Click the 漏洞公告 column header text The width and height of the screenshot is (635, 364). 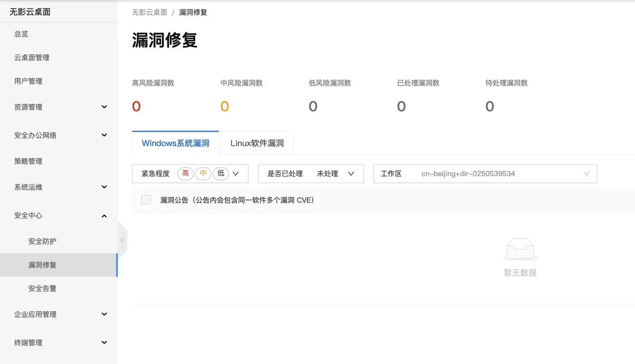tap(237, 200)
